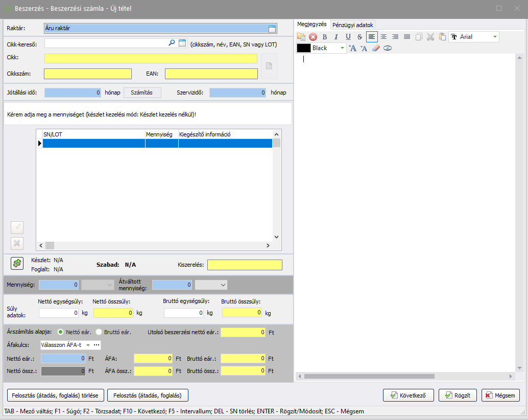Click the strikethrough formatting icon
The image size is (528, 420).
click(x=359, y=37)
